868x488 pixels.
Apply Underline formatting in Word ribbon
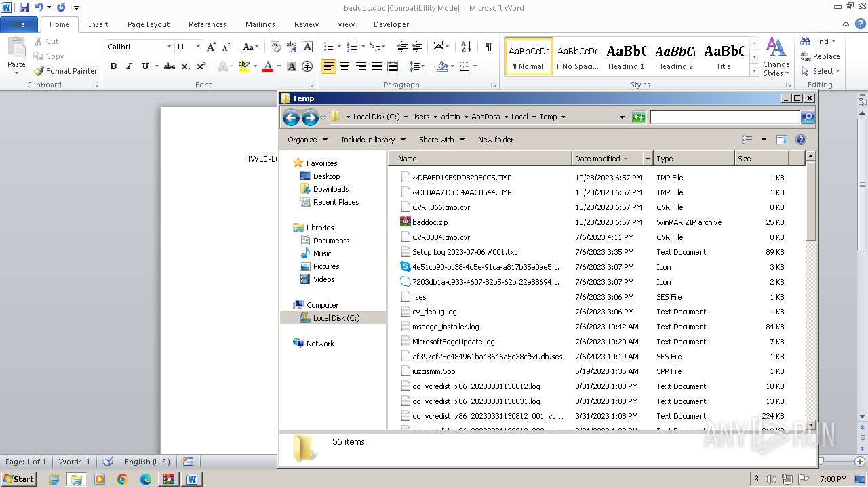tap(144, 66)
